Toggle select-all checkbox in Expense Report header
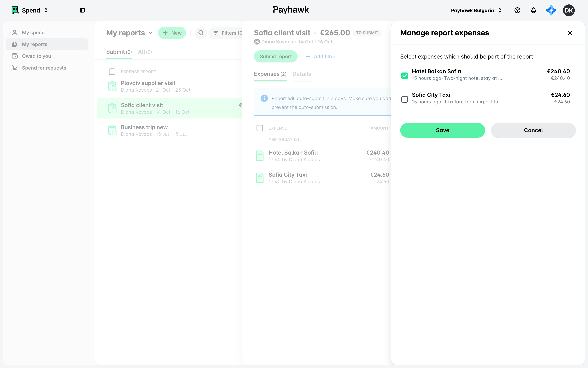Viewport: 588px width, 368px height. click(x=112, y=72)
